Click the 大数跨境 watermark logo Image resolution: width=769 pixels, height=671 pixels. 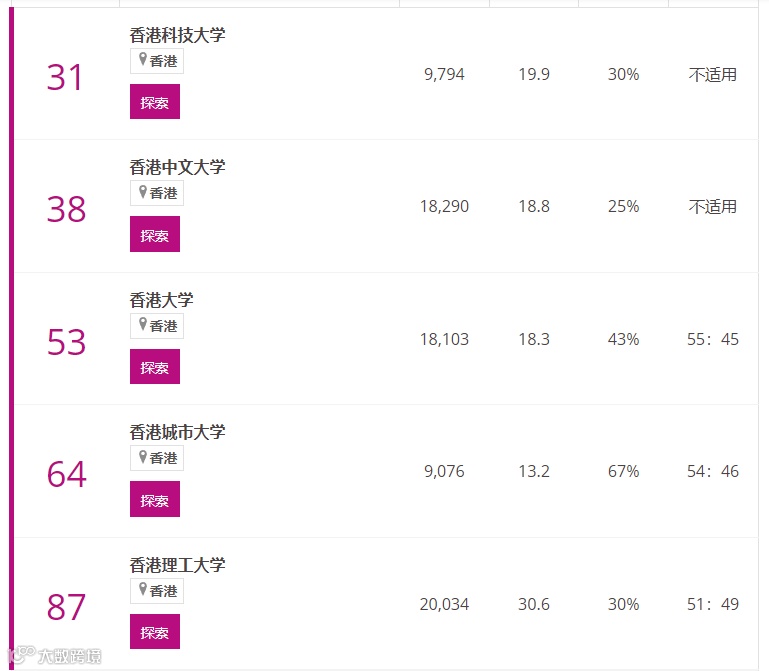(55, 655)
